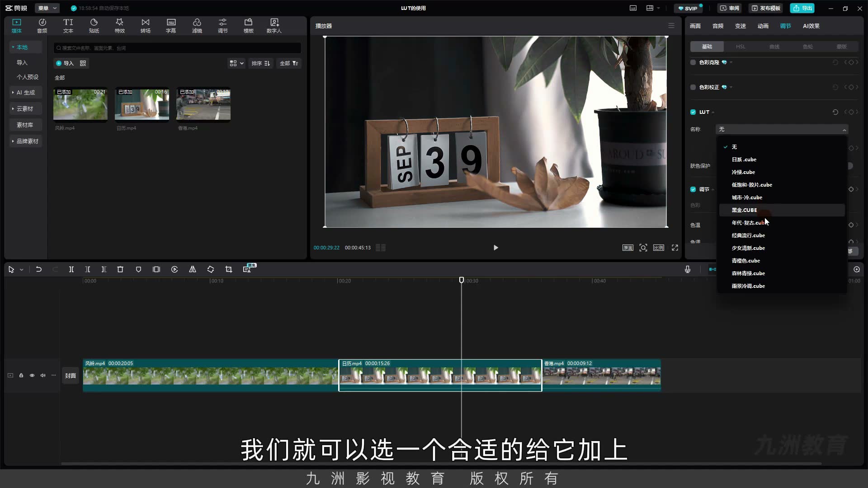Click the rotate icon in timeline toolbar

211,269
